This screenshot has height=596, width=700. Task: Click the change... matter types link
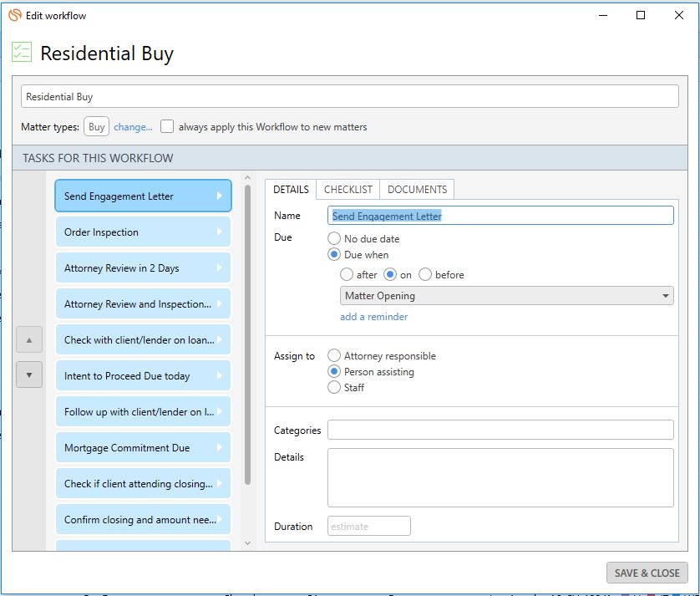point(133,127)
